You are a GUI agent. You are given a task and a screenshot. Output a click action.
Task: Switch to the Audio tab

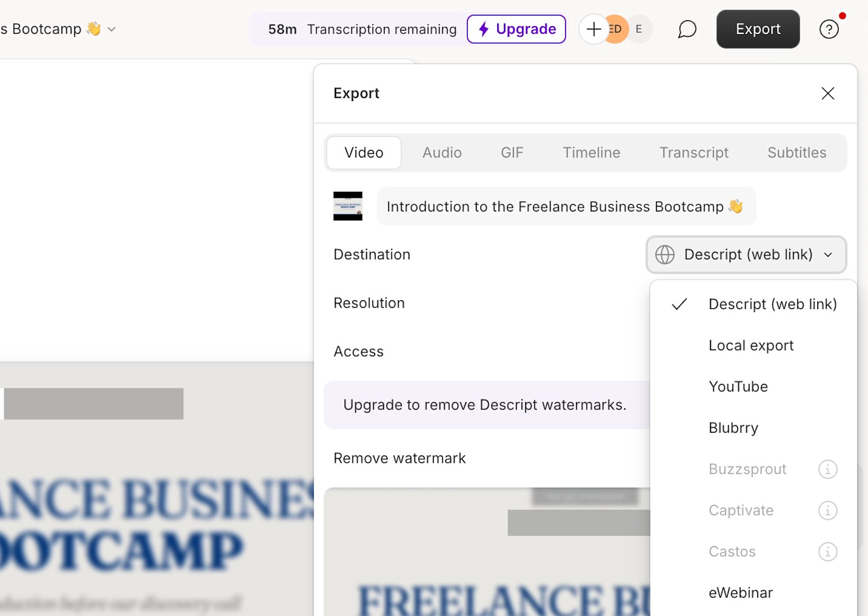442,153
